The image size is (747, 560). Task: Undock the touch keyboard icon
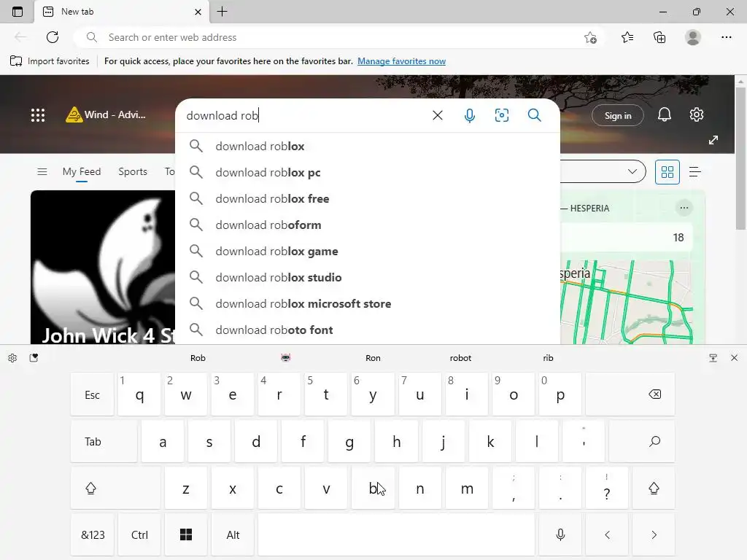tap(713, 358)
